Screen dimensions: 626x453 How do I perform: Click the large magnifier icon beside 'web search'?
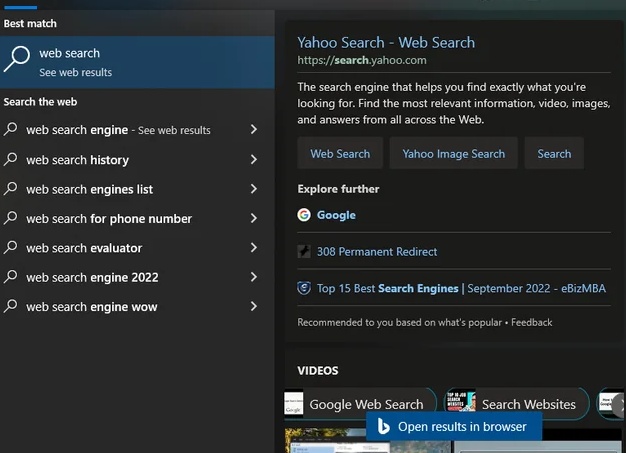(x=17, y=59)
